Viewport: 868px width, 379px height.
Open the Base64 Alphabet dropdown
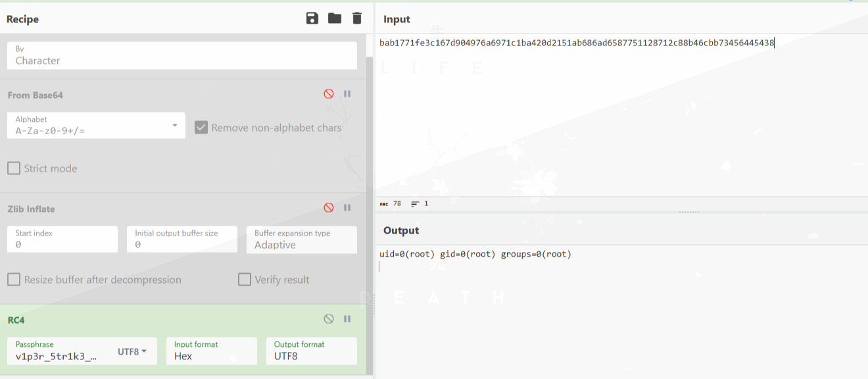96,126
